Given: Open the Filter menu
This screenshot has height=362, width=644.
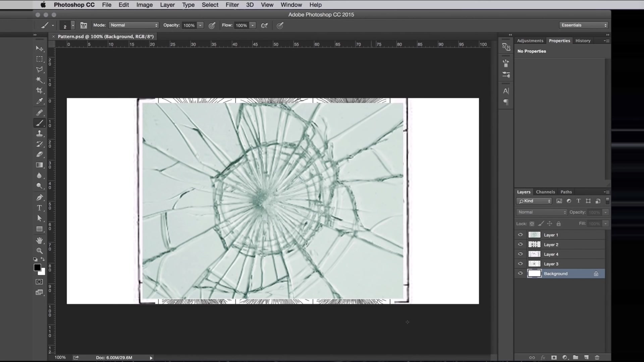Looking at the screenshot, I should [x=232, y=5].
